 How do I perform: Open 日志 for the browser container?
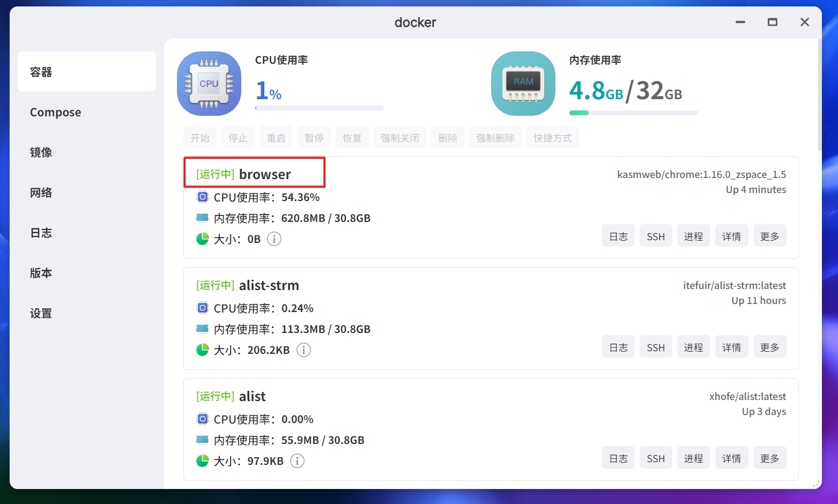coord(618,236)
